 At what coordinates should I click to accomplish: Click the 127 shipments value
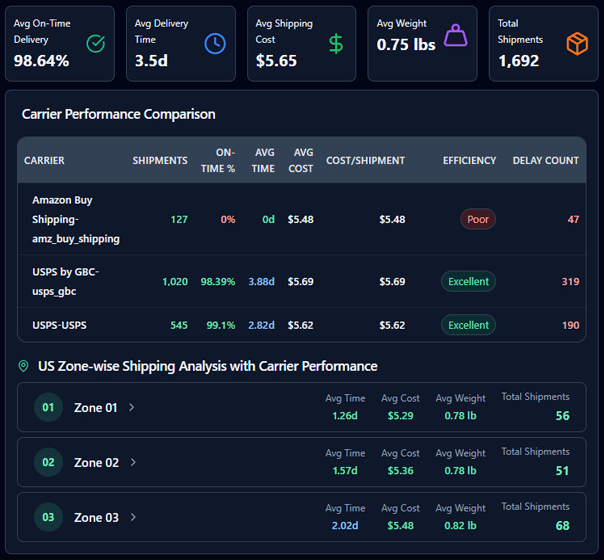[x=179, y=219]
